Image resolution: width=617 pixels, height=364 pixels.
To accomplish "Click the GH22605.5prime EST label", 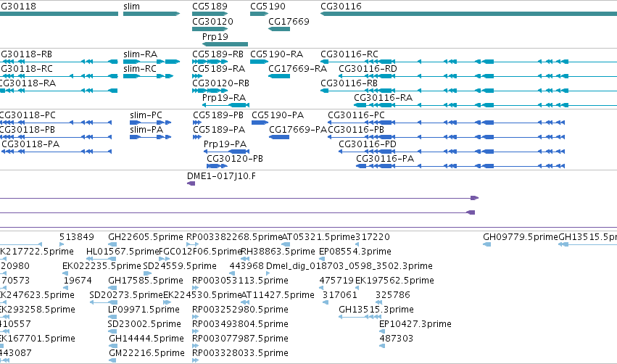I will coord(146,237).
